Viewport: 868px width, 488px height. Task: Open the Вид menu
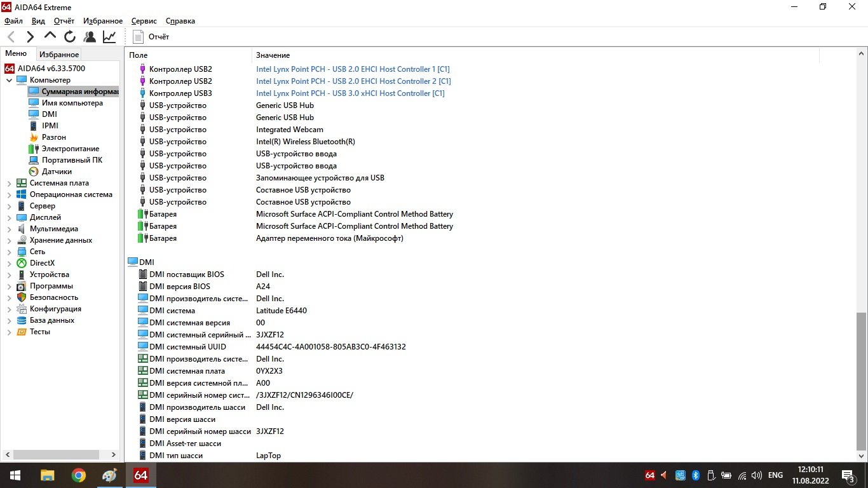click(38, 21)
